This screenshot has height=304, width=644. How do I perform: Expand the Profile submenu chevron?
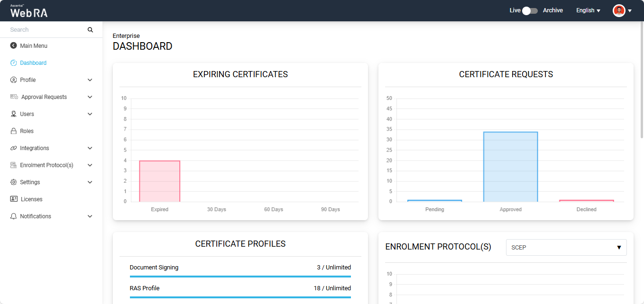click(90, 80)
